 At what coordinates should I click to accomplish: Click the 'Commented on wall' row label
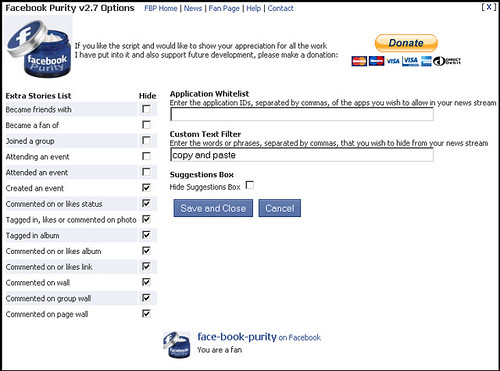coord(38,283)
